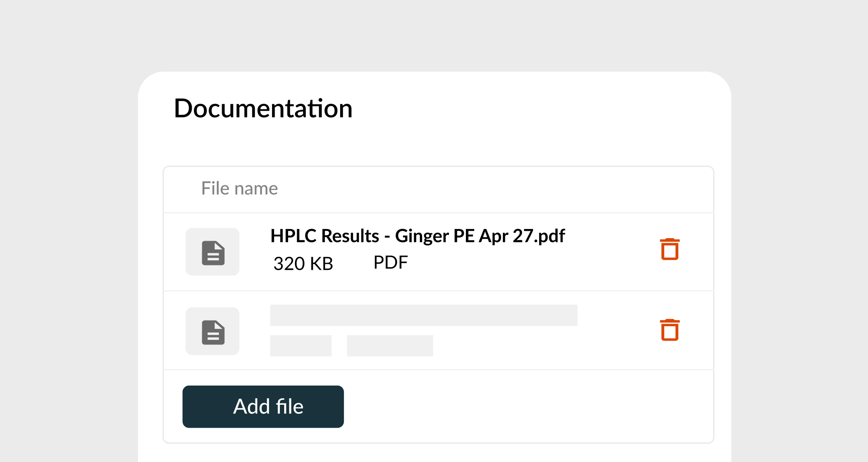This screenshot has width=868, height=462.
Task: Click the orange delete icon next to the pdf
Action: point(669,250)
